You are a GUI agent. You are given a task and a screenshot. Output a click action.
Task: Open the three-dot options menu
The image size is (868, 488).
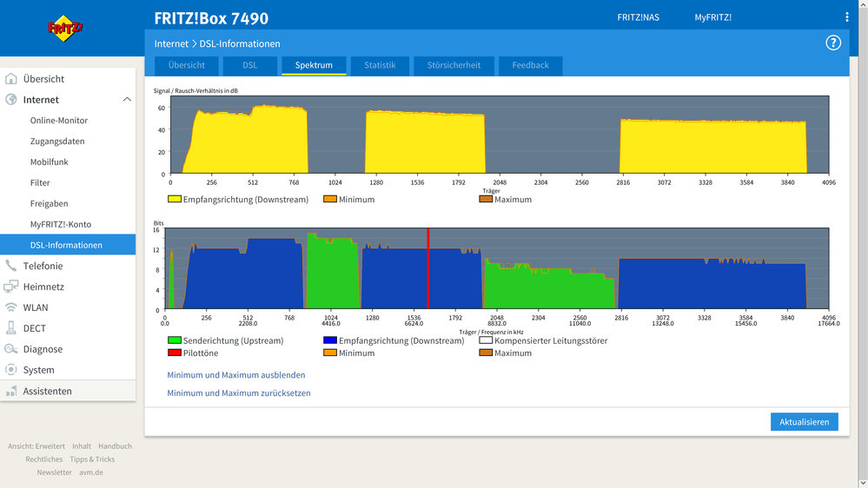point(846,17)
